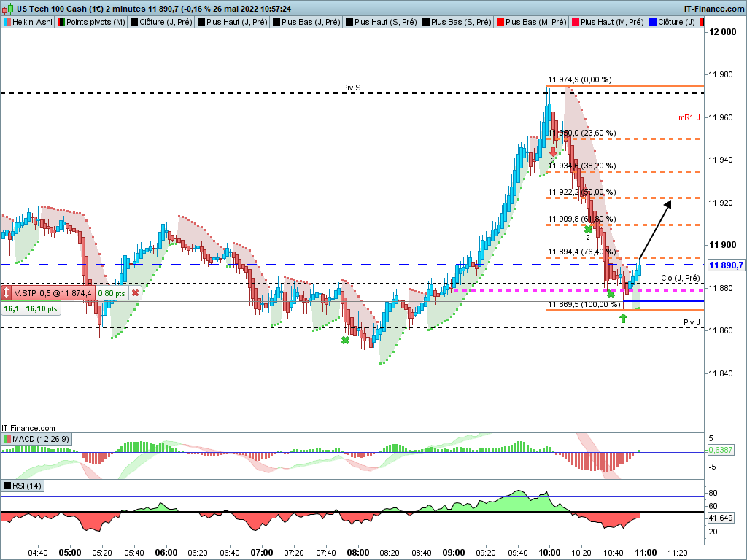Viewport: 747px width, 560px height.
Task: Click the black RSI panel color icon
Action: (7, 486)
